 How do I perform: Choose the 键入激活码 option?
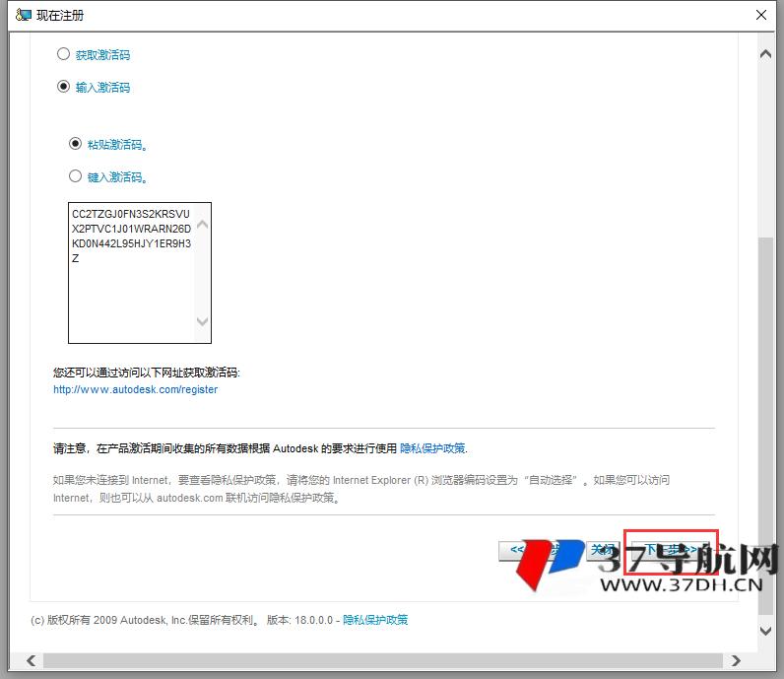(x=75, y=176)
